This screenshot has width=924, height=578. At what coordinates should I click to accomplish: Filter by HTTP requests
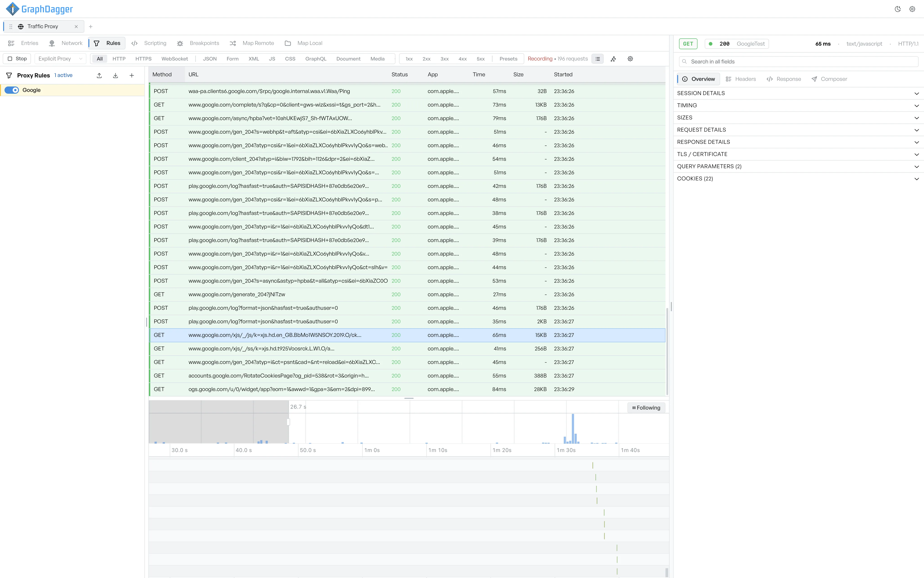[x=119, y=59]
